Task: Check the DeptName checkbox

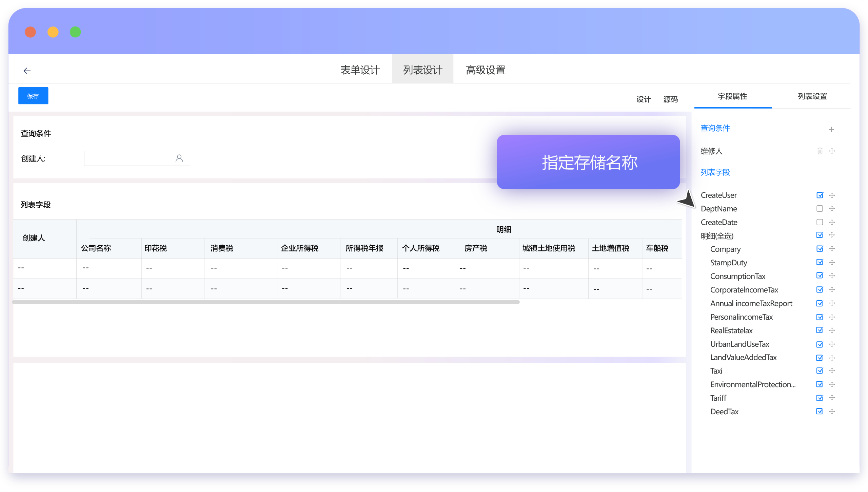Action: coord(820,208)
